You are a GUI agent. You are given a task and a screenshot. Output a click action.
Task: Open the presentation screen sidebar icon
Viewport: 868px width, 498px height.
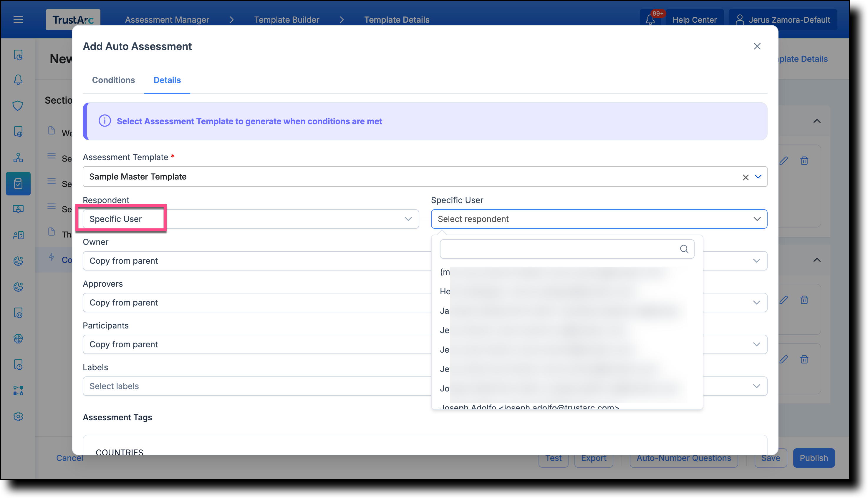point(18,209)
